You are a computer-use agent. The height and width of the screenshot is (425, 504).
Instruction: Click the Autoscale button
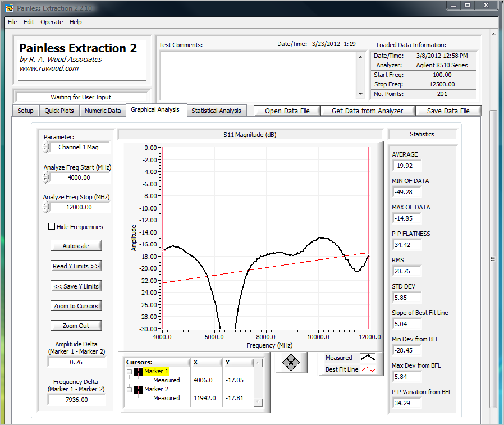pyautogui.click(x=76, y=245)
